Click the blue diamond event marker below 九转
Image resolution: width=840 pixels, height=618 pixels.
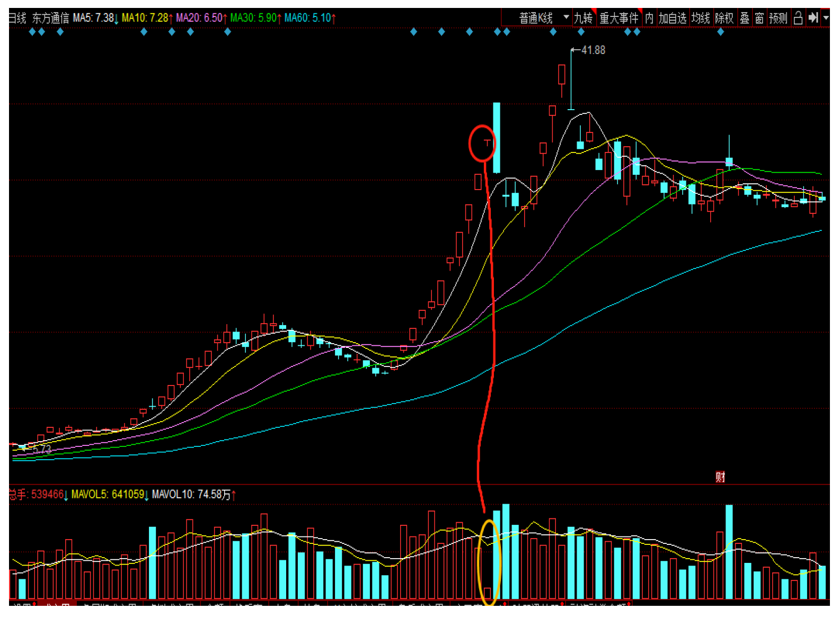pos(581,32)
